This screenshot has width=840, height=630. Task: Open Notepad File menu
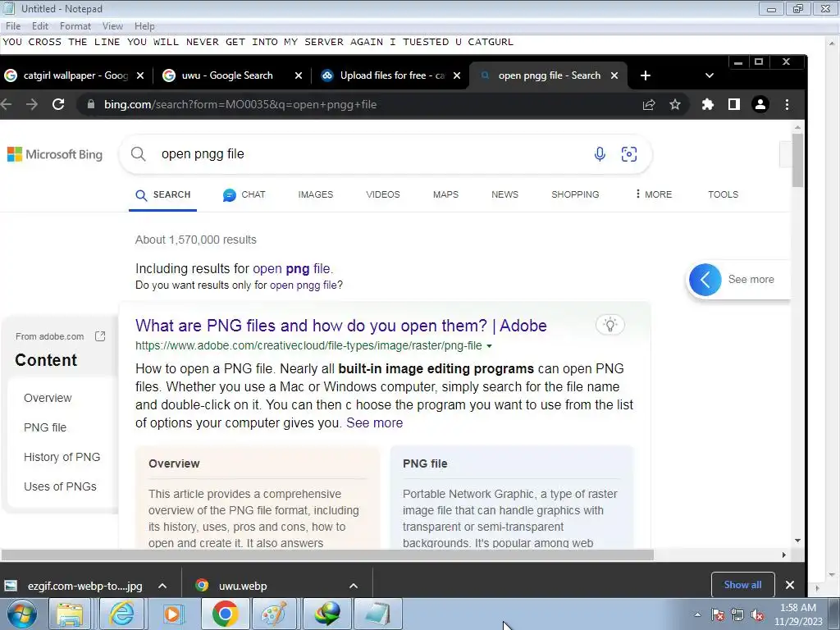coord(13,26)
